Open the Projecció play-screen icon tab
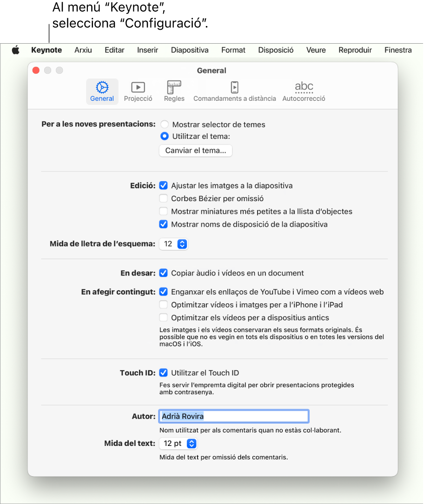Screen dimensions: 424x504 (138, 92)
